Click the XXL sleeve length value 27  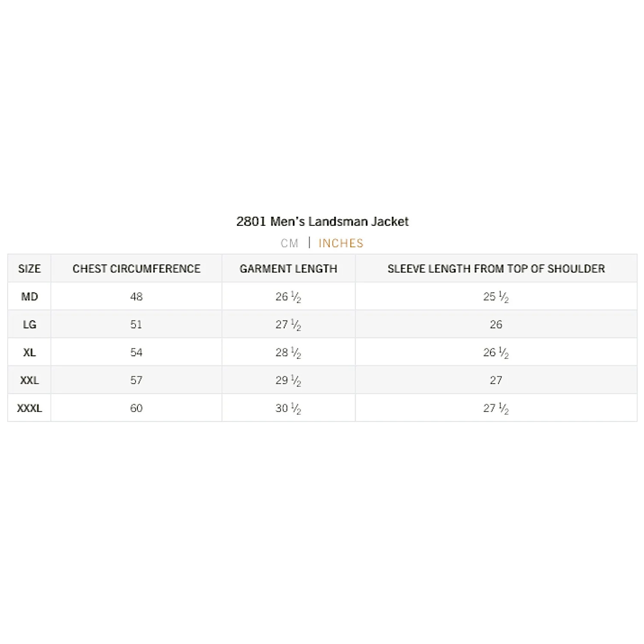point(496,380)
